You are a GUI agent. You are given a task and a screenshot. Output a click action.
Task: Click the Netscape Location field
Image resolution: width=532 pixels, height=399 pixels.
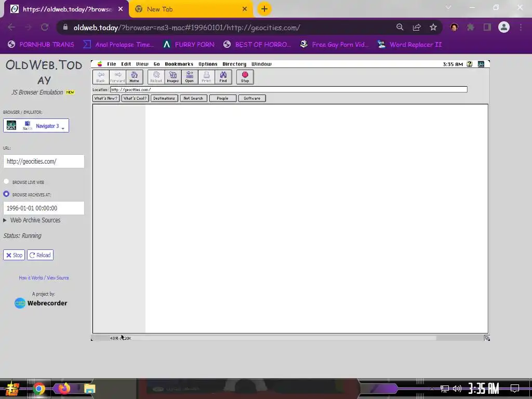coord(289,89)
